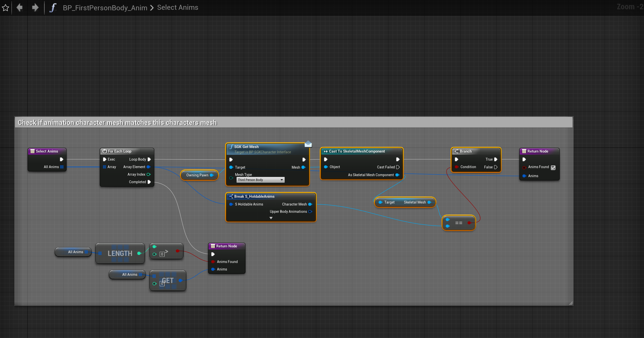The height and width of the screenshot is (338, 644).
Task: Navigate back with left arrow
Action: tap(20, 8)
